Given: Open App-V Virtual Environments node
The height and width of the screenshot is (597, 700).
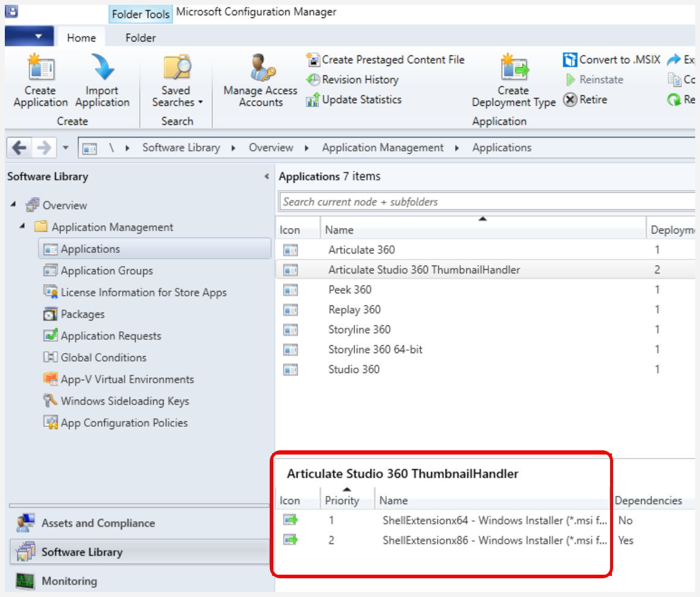Looking at the screenshot, I should pyautogui.click(x=127, y=380).
